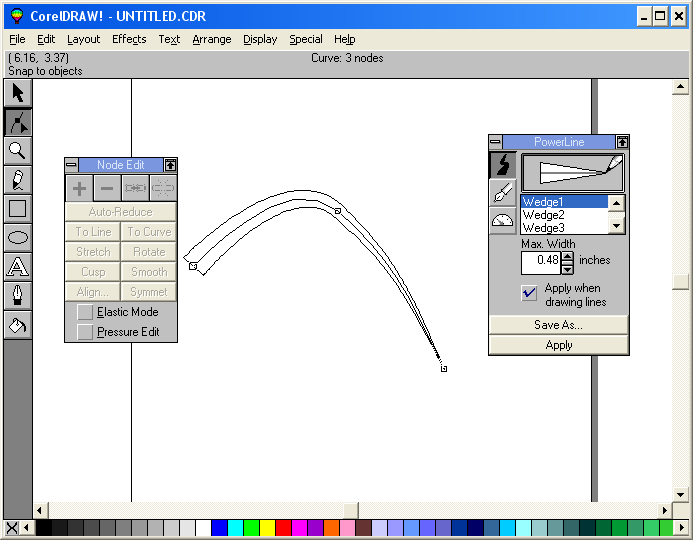Pick the red color swatch

pos(283,528)
